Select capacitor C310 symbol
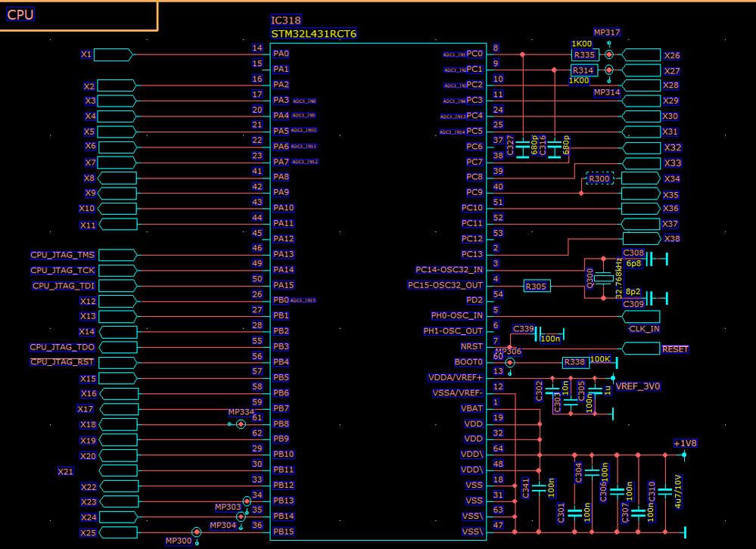Screen dimensions: 756x549 [665, 492]
